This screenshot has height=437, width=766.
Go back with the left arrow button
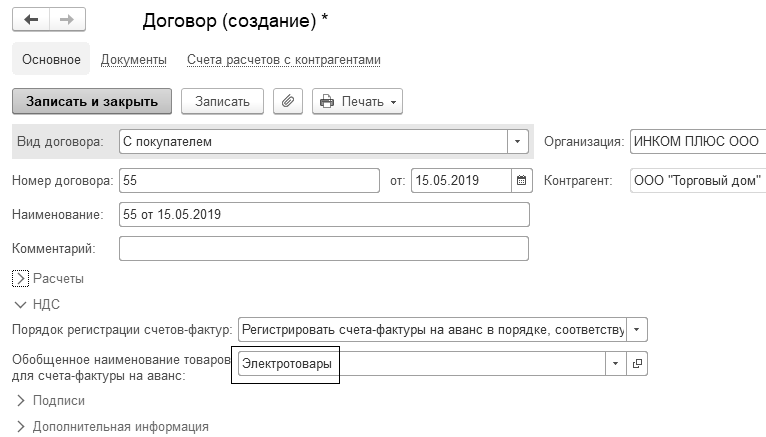32,20
